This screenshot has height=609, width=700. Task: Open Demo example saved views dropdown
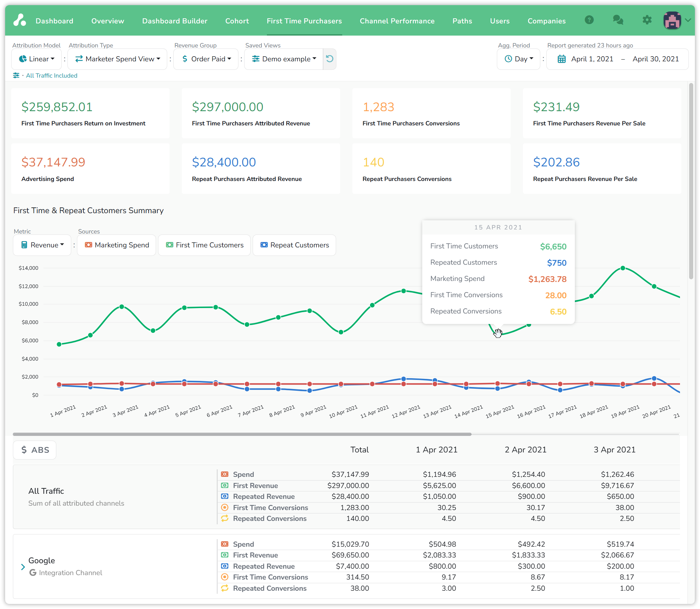(x=284, y=59)
